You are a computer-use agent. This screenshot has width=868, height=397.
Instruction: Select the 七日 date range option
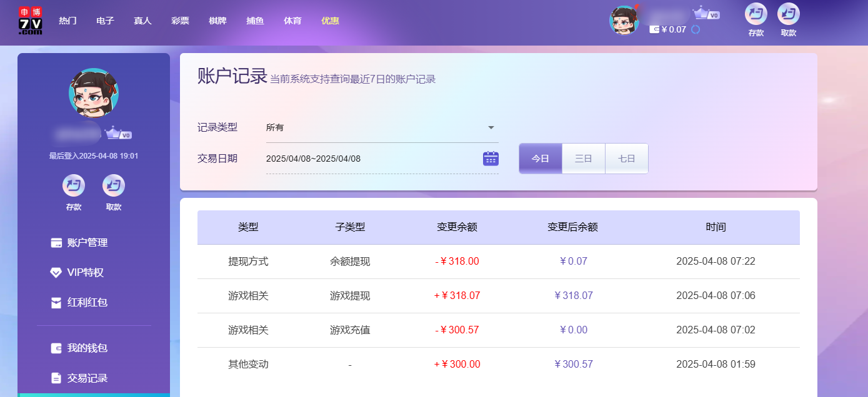[626, 158]
